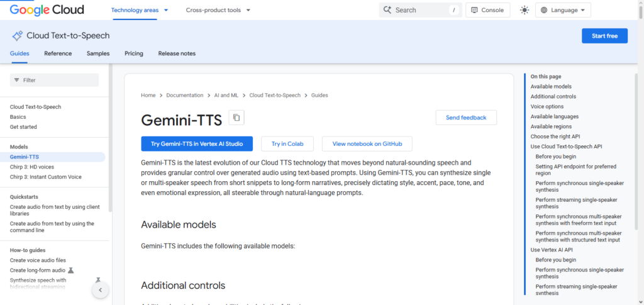Click the sidebar Filter field
644x305 pixels.
click(x=54, y=80)
